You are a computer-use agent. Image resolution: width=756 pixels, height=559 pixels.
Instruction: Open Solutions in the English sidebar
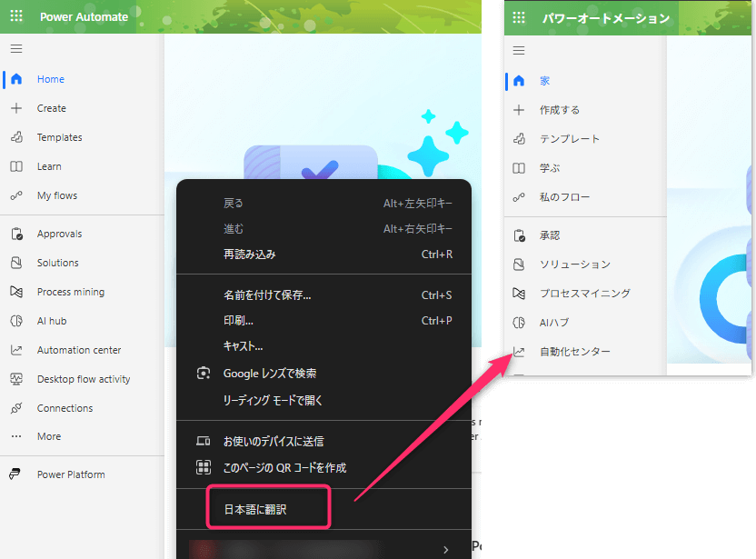tap(58, 263)
